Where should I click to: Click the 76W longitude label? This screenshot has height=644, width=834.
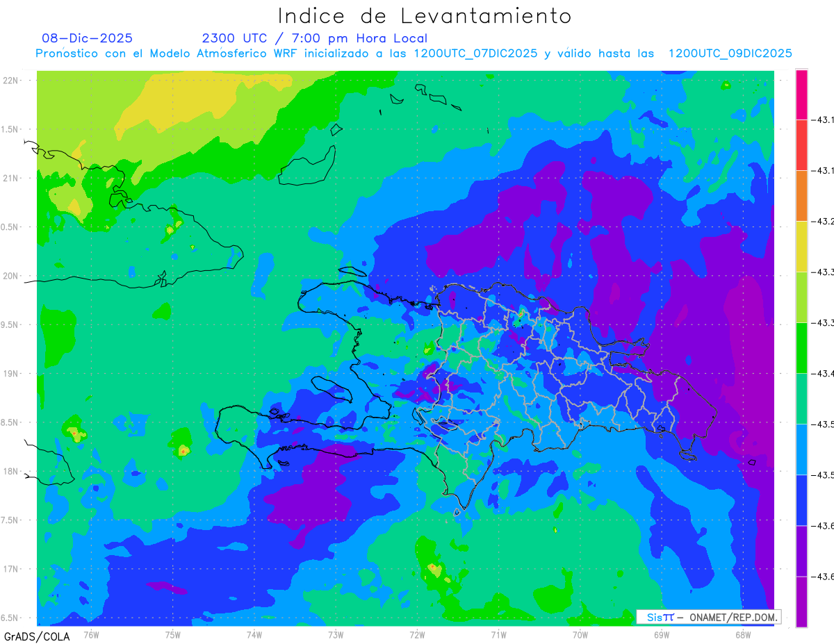point(91,634)
